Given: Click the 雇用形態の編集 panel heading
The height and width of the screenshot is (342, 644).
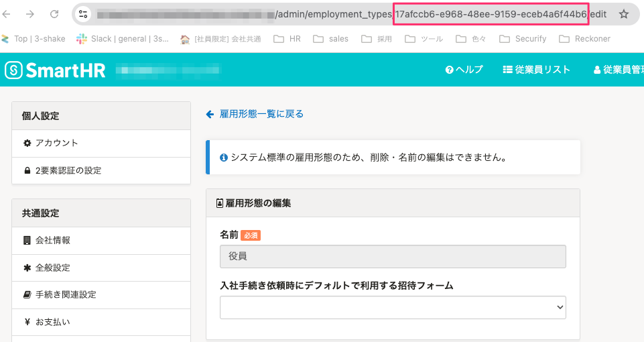Looking at the screenshot, I should [254, 203].
